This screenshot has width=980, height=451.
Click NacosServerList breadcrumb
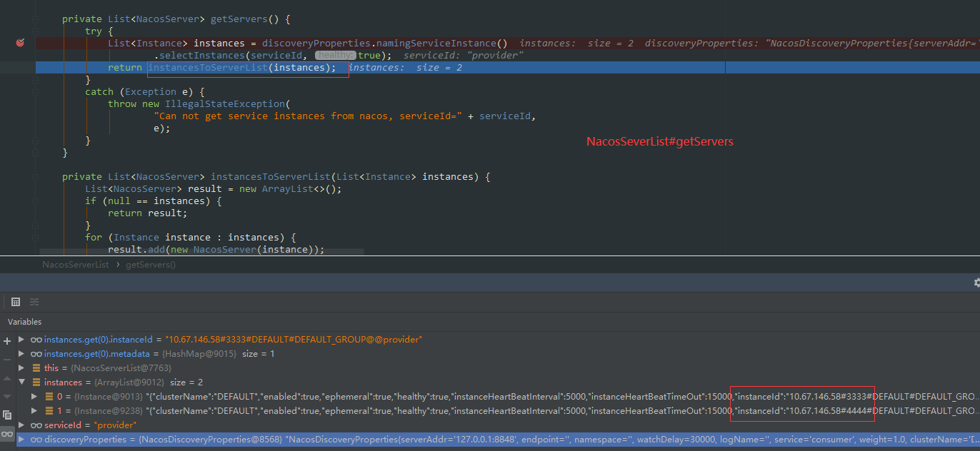point(76,265)
